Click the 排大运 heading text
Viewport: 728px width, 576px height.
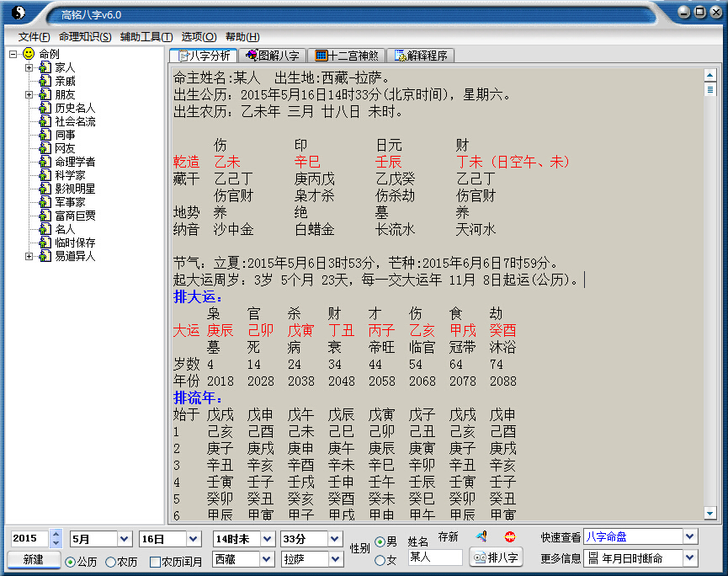tap(197, 296)
